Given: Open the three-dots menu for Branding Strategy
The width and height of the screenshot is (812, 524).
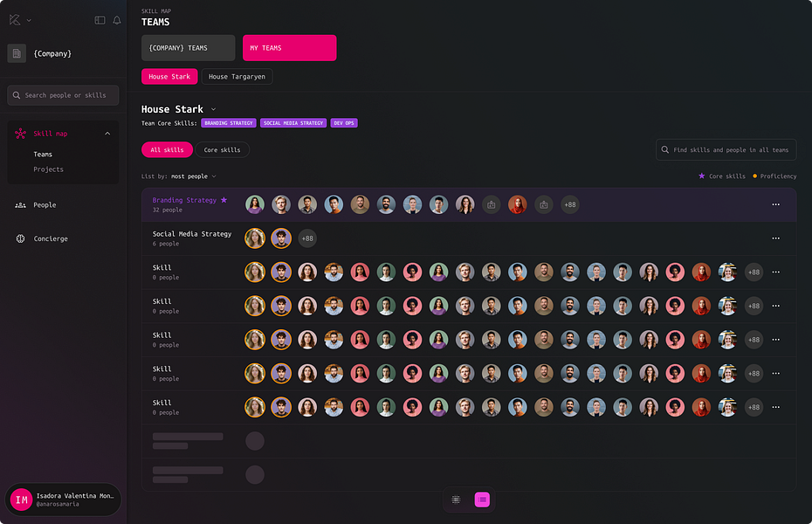Looking at the screenshot, I should coord(775,204).
